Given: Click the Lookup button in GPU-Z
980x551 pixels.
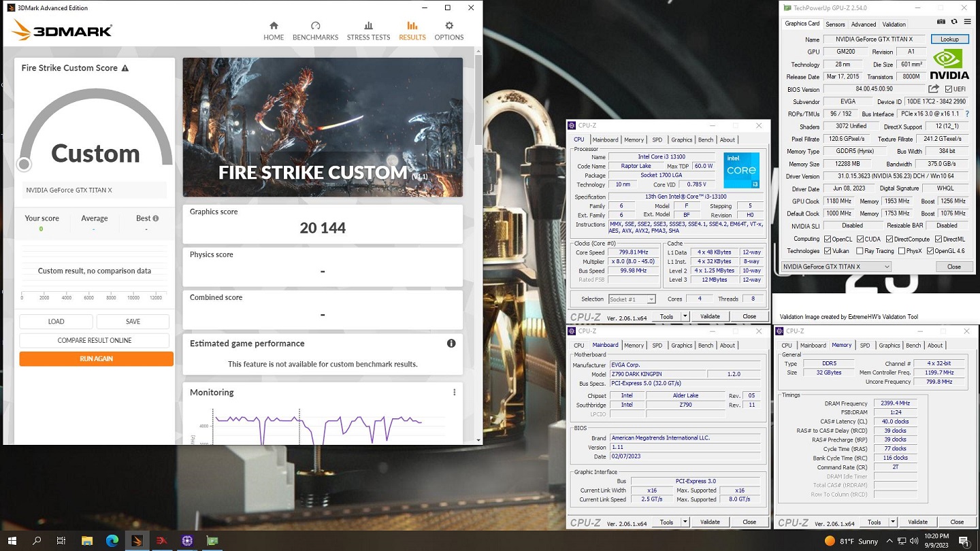Looking at the screenshot, I should (949, 39).
